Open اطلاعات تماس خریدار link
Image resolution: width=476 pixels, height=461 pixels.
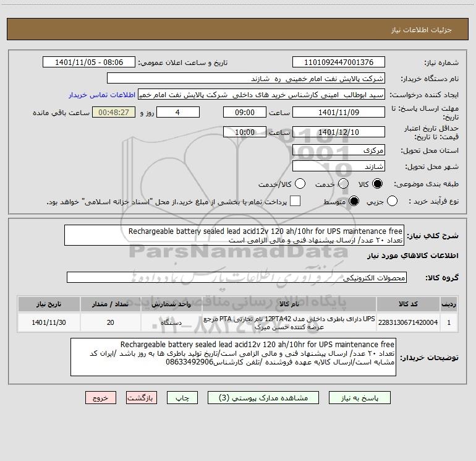tap(102, 95)
